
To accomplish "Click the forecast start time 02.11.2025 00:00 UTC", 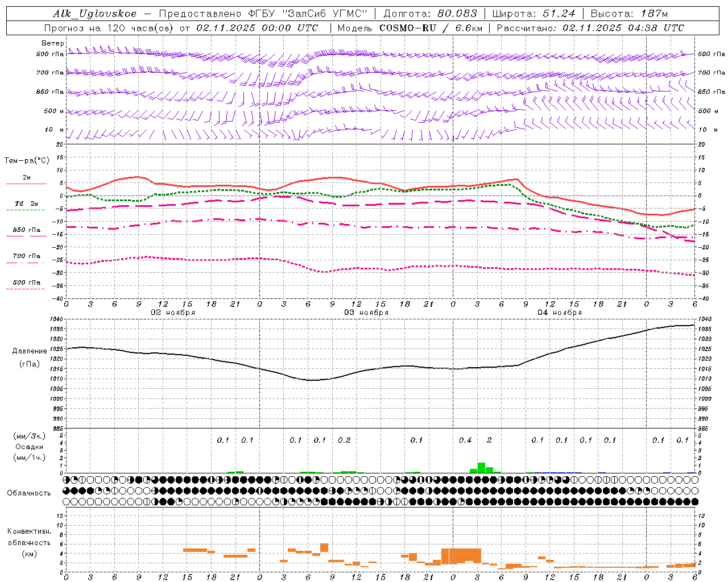I will click(258, 28).
